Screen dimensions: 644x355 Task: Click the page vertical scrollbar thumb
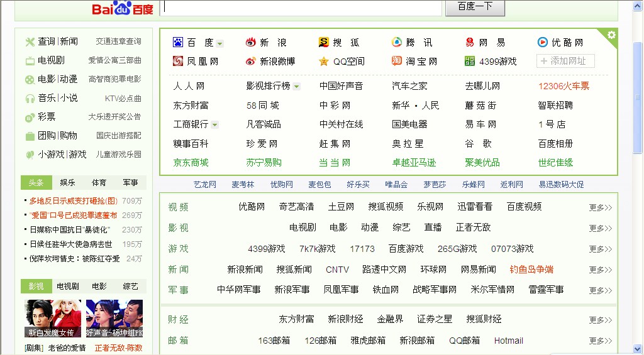(x=638, y=97)
